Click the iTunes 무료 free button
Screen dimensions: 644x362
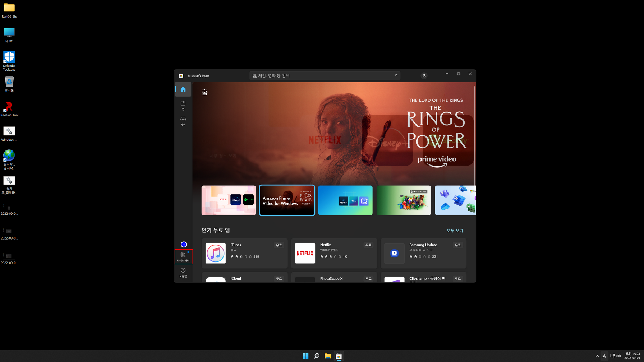[x=279, y=245]
